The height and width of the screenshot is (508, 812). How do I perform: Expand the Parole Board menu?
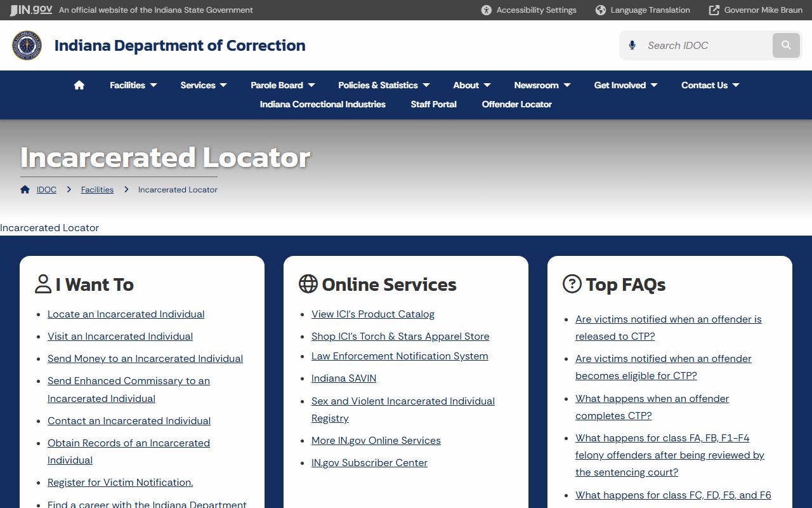[x=283, y=85]
